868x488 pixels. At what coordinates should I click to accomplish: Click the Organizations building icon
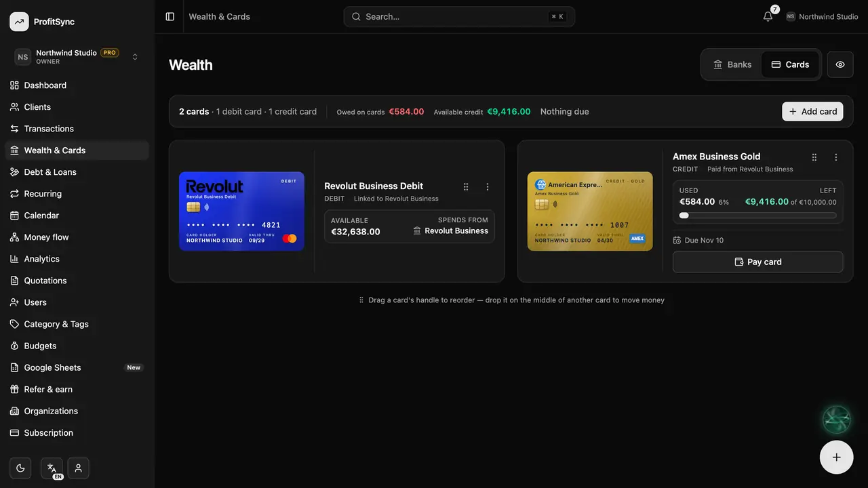pyautogui.click(x=14, y=411)
